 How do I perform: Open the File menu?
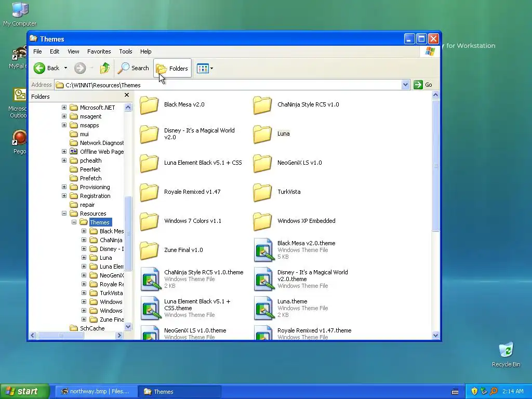(37, 51)
